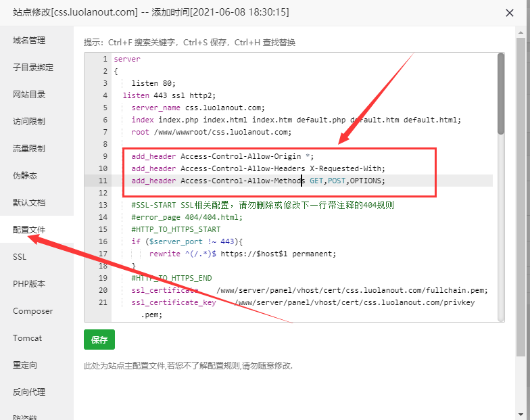
Task: Open 流量限制 settings tab
Action: coord(29,149)
